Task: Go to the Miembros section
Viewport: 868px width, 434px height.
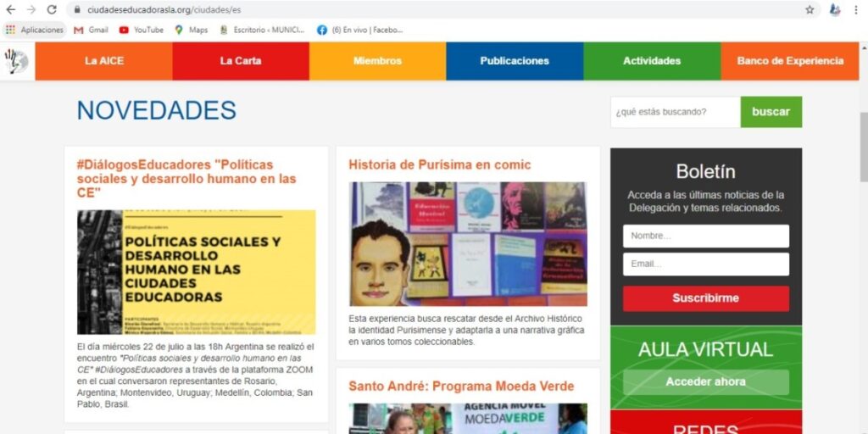Action: click(377, 61)
